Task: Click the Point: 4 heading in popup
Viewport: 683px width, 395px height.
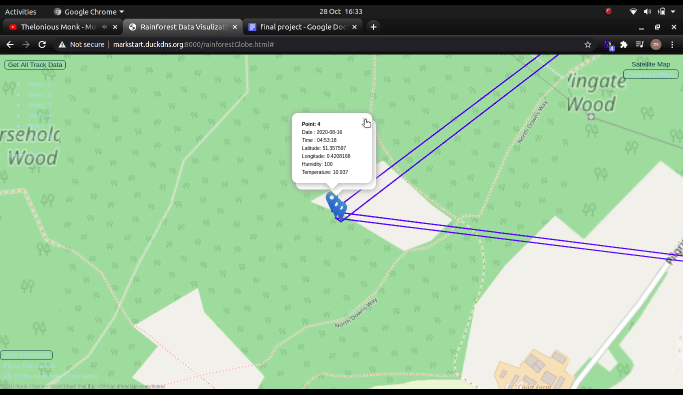Action: pyautogui.click(x=311, y=124)
